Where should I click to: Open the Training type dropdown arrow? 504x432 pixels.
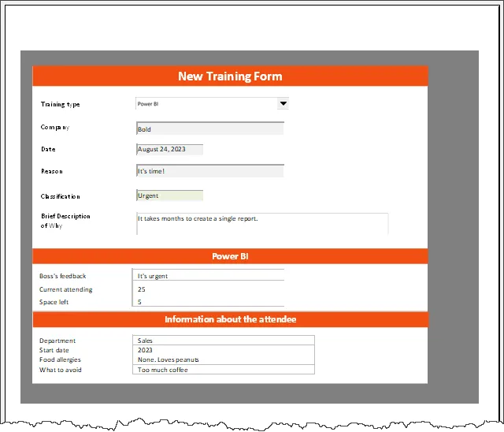click(283, 103)
